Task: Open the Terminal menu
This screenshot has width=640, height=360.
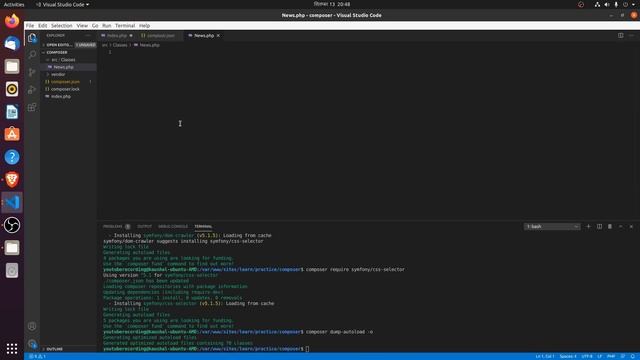Action: 125,25
